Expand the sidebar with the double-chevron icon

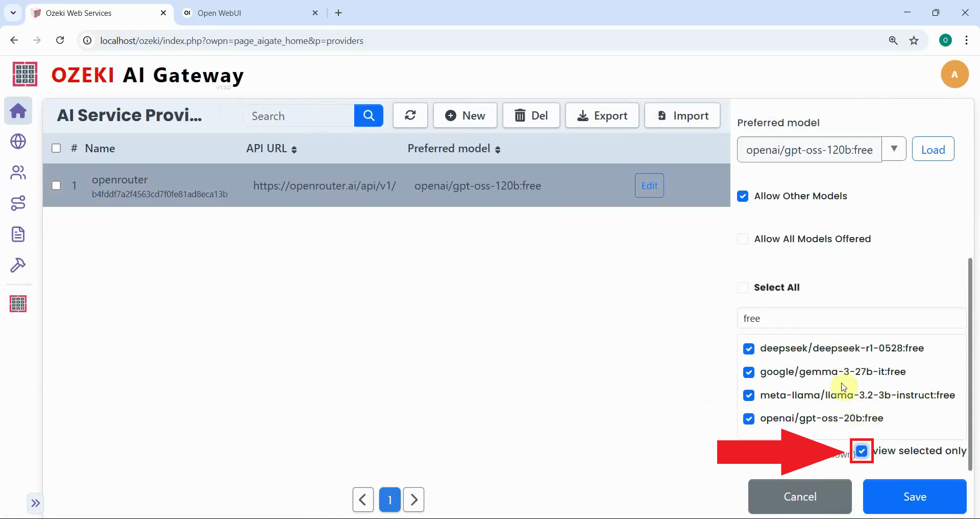35,503
